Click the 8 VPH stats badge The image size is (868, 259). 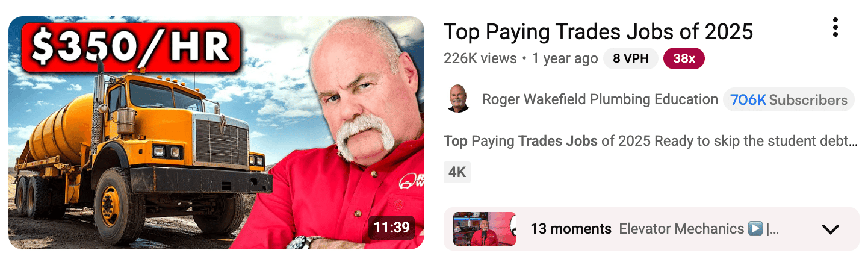[630, 58]
